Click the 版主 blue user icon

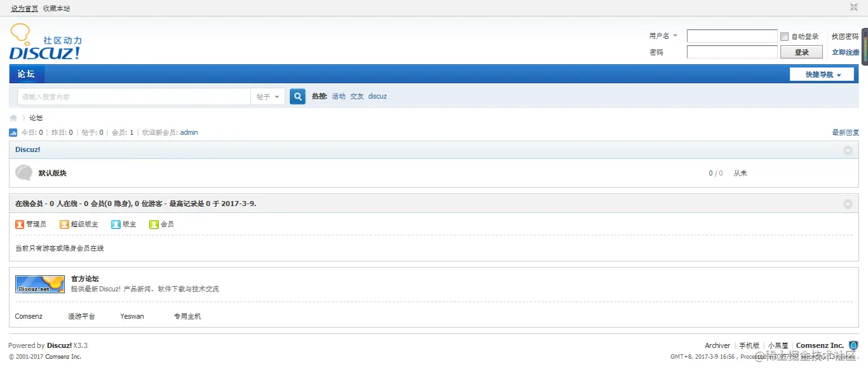point(116,224)
